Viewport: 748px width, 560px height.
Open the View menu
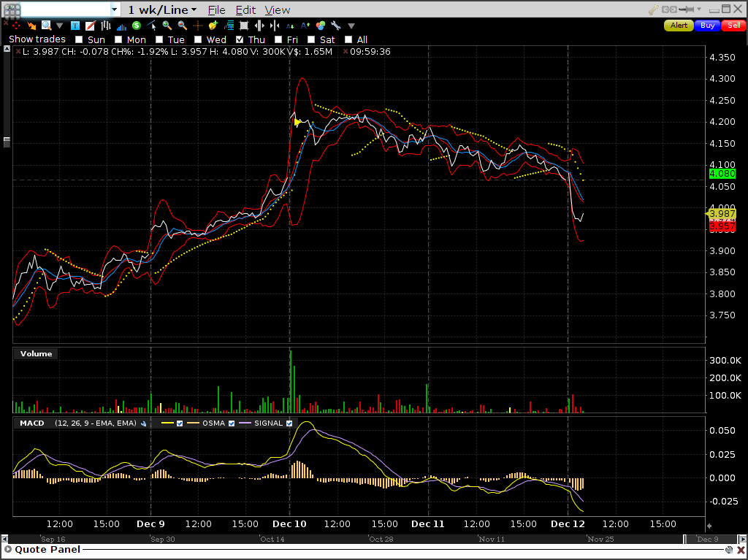(277, 10)
